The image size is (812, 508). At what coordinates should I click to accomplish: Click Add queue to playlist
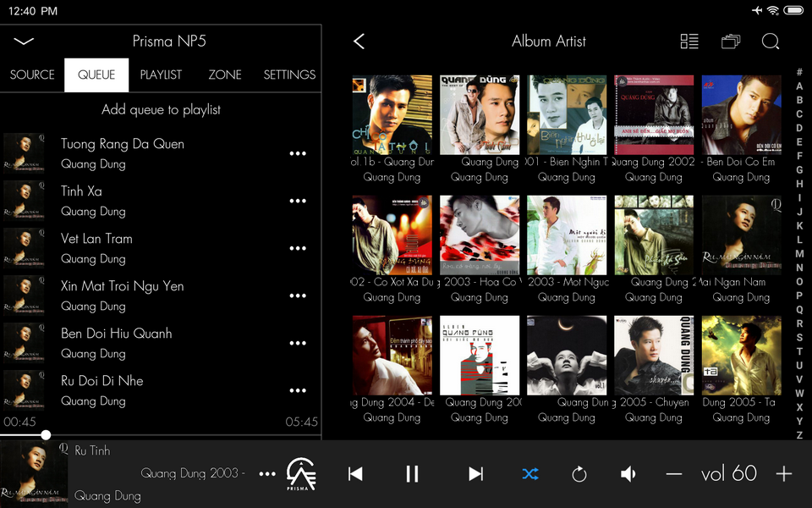click(161, 109)
